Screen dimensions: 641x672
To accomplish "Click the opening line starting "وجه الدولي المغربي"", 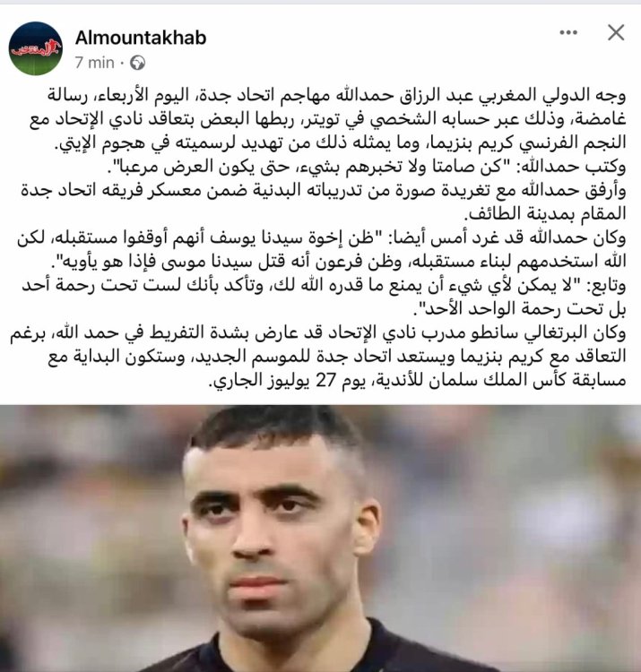I will pyautogui.click(x=336, y=96).
